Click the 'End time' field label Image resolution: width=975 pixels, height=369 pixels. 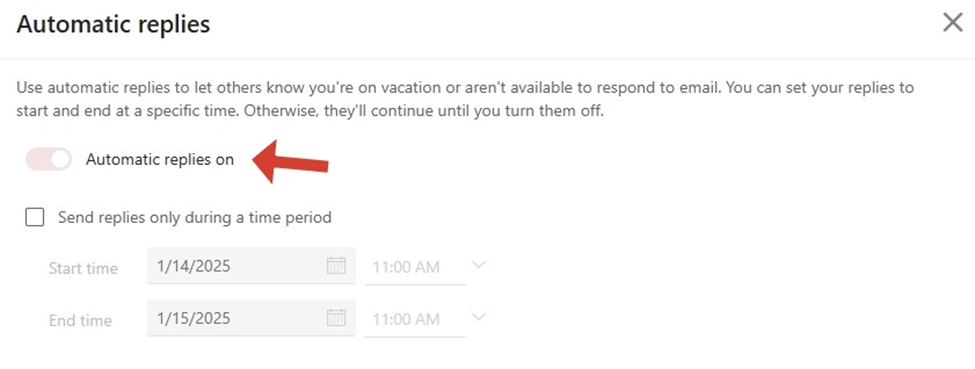click(x=80, y=320)
